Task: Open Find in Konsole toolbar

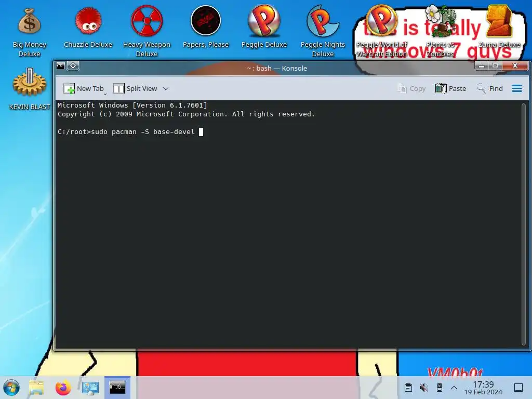Action: coord(489,88)
